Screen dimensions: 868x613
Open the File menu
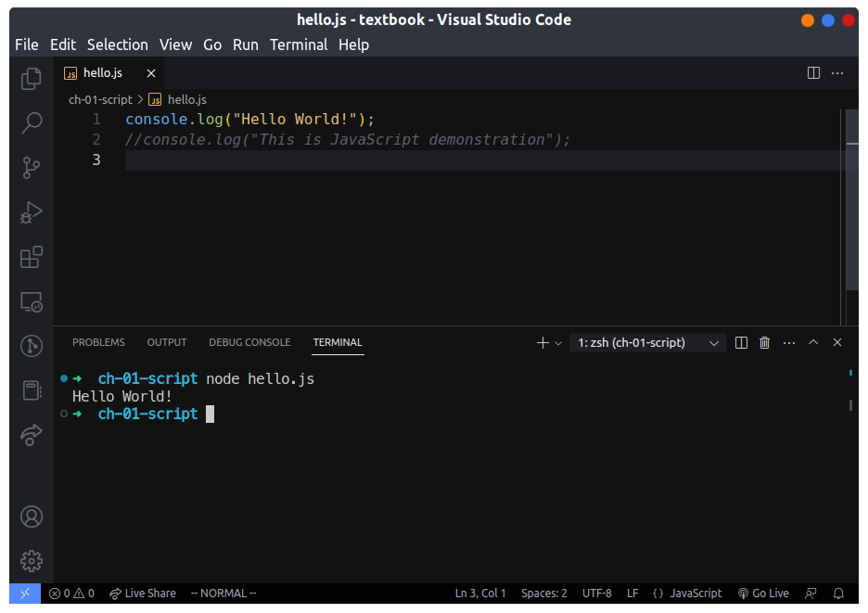click(x=27, y=45)
